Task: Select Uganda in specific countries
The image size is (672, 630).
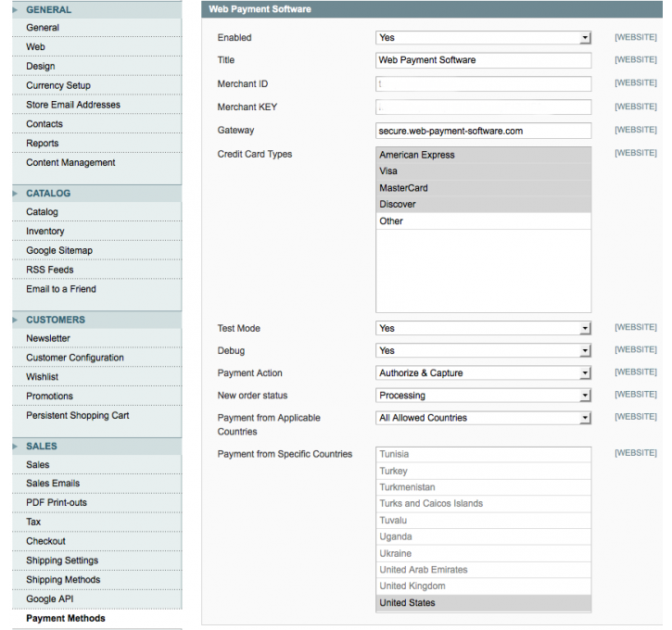Action: coord(484,536)
